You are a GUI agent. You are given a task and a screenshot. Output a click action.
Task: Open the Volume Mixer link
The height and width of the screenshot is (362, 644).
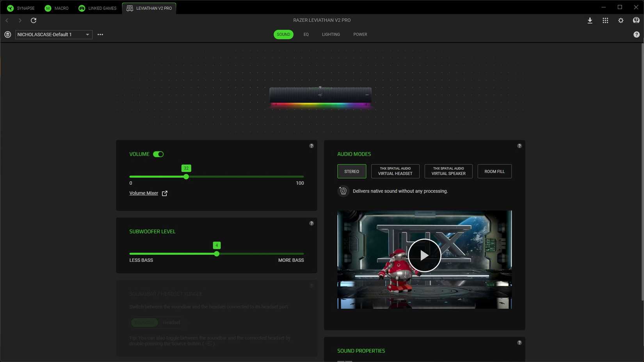pyautogui.click(x=143, y=193)
